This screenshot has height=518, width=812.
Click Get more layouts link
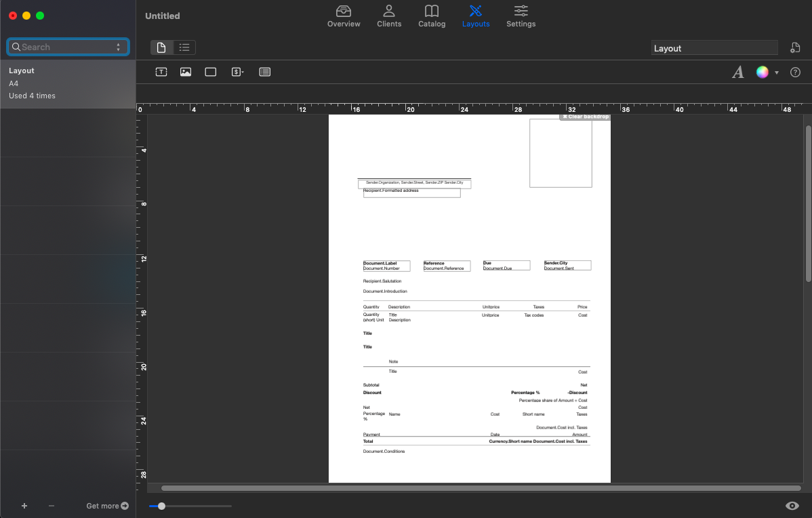pos(107,506)
